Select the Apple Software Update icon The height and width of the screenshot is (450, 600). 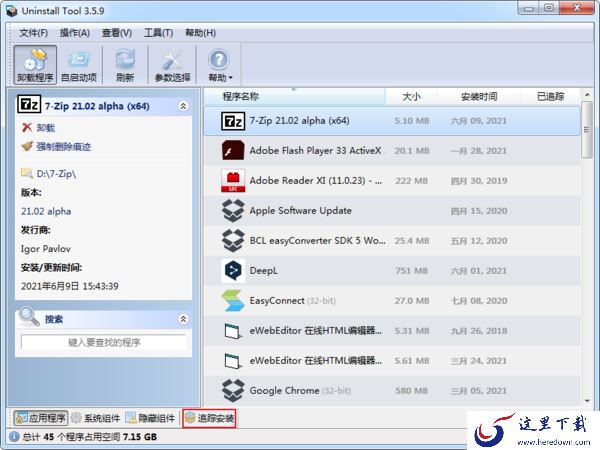point(233,210)
